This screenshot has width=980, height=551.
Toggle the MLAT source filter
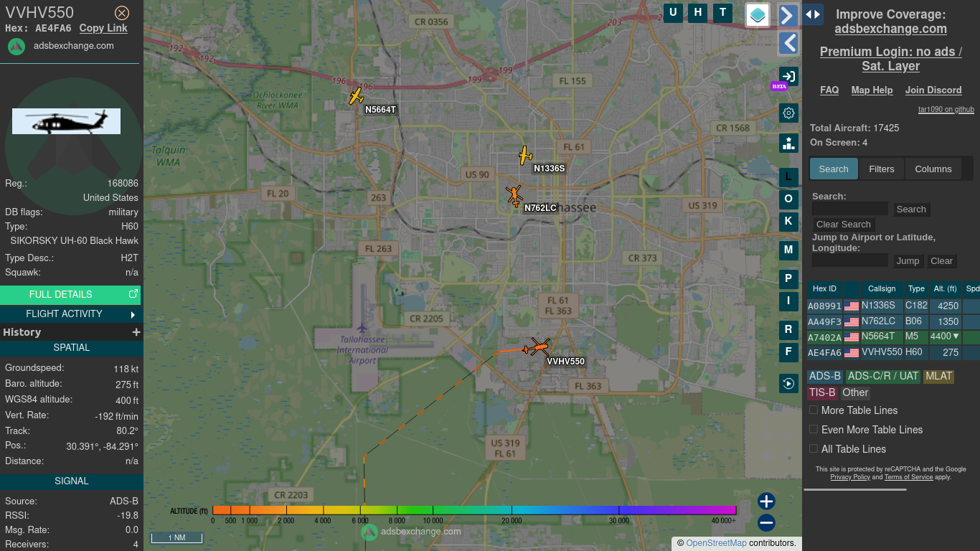pos(938,376)
